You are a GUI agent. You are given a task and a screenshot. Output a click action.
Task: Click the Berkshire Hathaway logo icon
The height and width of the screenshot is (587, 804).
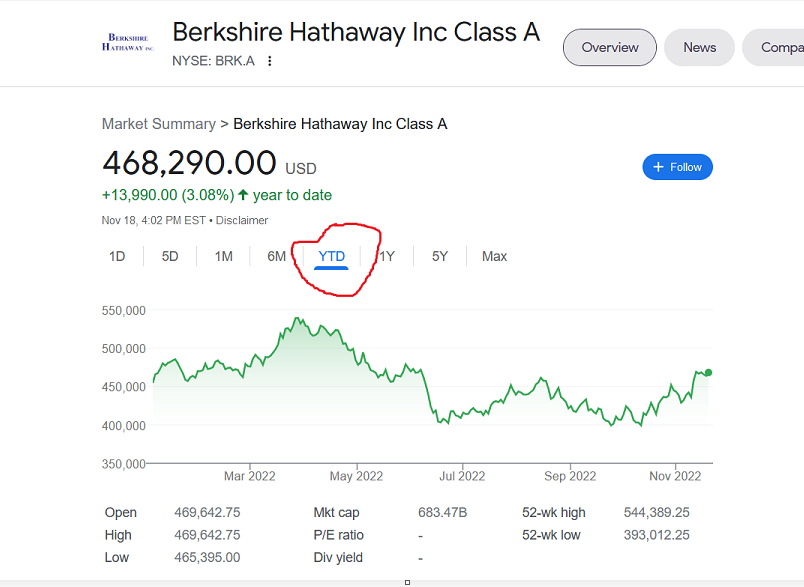[x=129, y=42]
